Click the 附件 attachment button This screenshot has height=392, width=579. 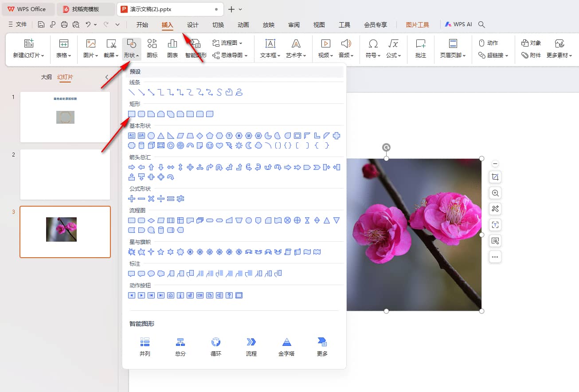click(x=531, y=55)
